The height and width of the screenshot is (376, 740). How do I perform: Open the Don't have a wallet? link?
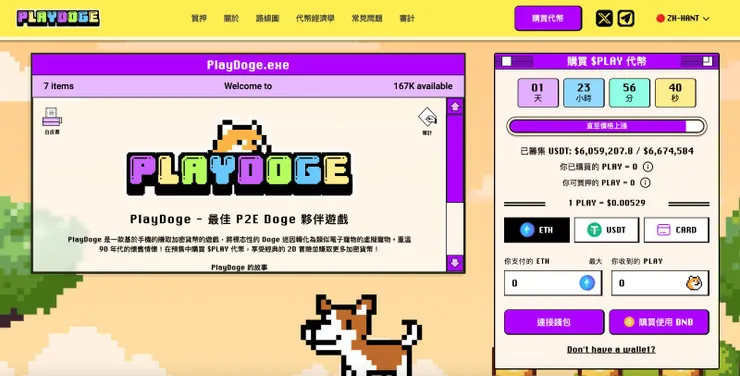(x=611, y=350)
